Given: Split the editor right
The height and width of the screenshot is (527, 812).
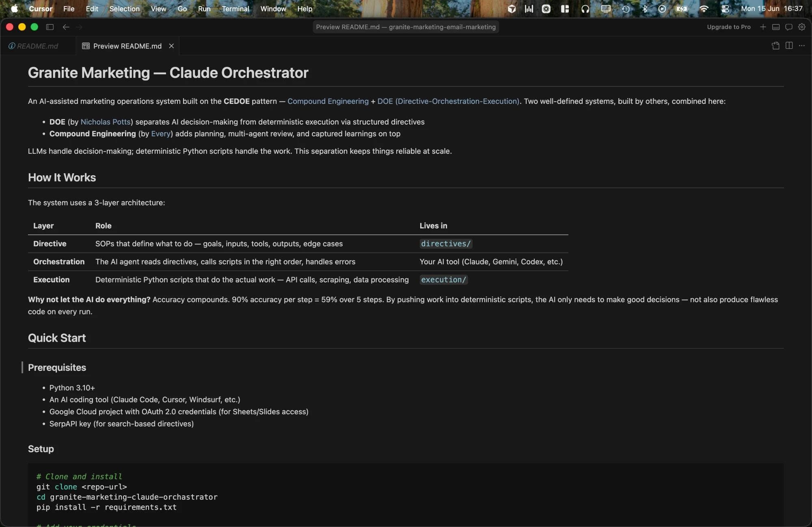Looking at the screenshot, I should click(x=789, y=45).
